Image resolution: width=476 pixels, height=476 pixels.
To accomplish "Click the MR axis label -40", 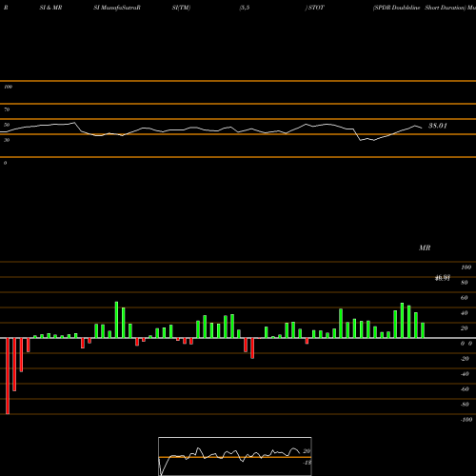I will [x=465, y=374].
